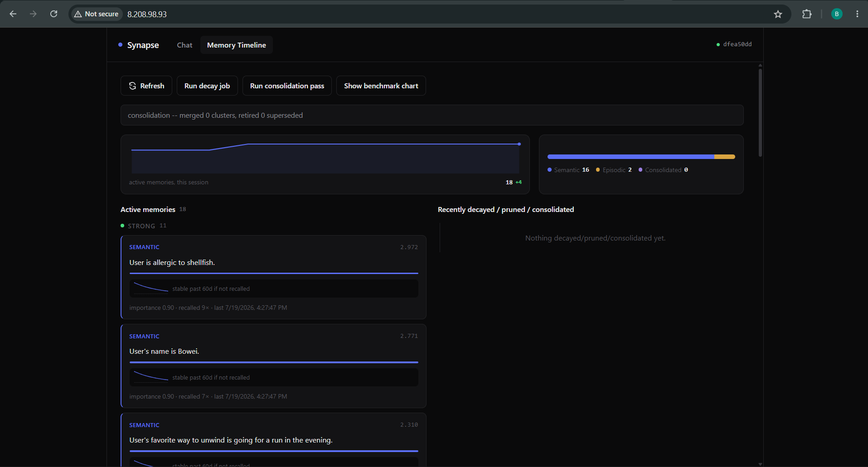Click the orange Episodic segment of the bar

(x=724, y=157)
